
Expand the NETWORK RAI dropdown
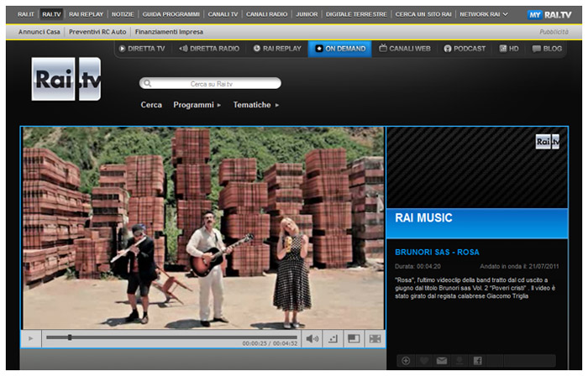tap(484, 14)
